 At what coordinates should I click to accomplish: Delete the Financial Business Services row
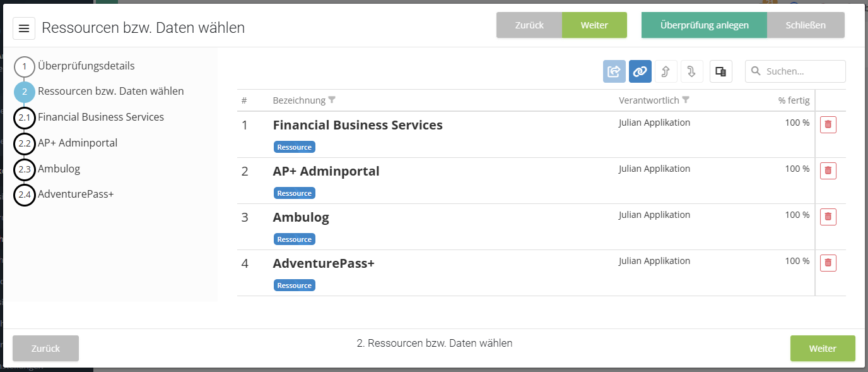point(828,125)
